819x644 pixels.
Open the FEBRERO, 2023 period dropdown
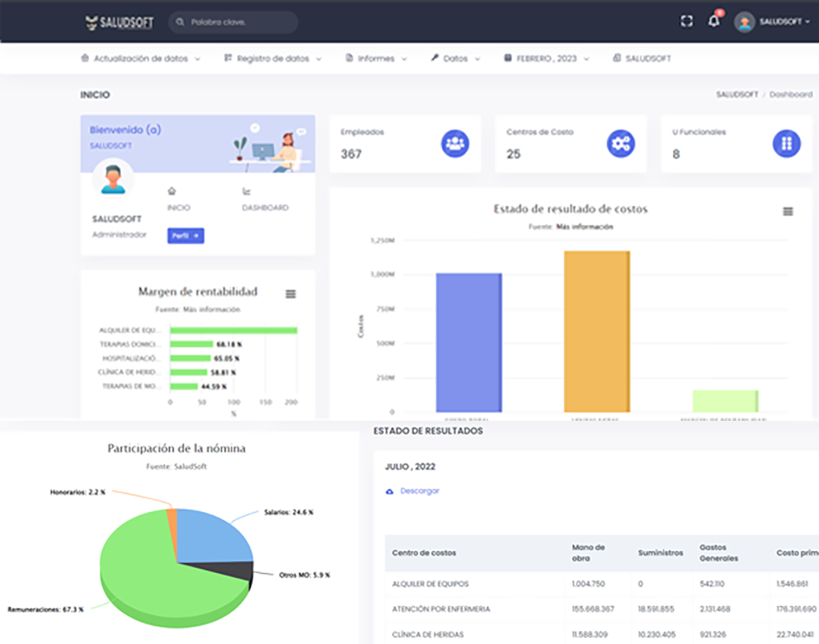[546, 59]
